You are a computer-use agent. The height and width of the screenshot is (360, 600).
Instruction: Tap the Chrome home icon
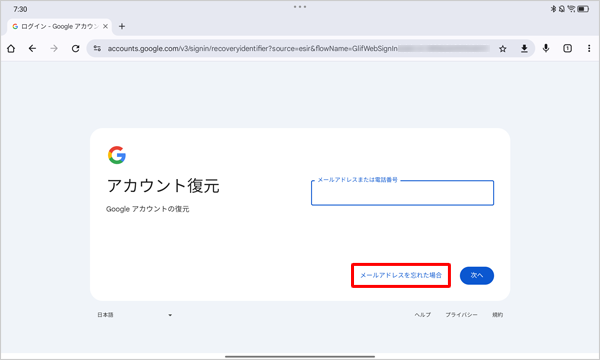(11, 49)
